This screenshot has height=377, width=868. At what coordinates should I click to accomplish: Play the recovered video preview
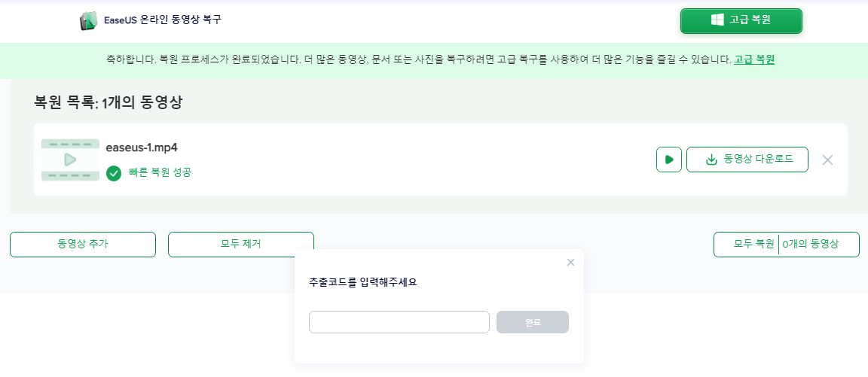[x=669, y=160]
